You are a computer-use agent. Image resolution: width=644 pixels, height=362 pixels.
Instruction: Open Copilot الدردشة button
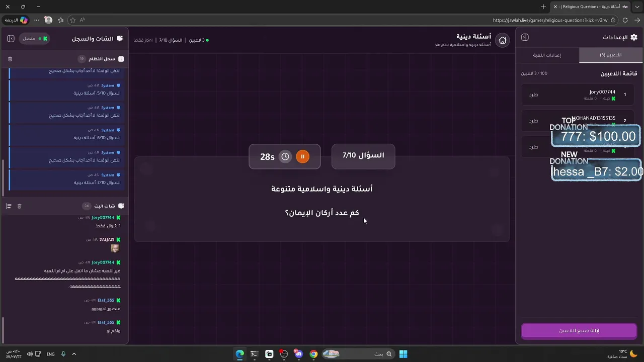[16, 20]
